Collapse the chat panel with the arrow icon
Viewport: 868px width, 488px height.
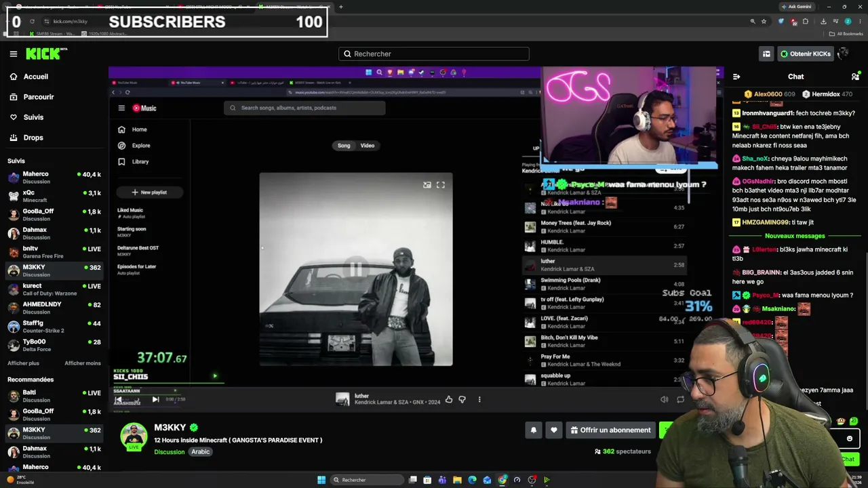pos(736,77)
